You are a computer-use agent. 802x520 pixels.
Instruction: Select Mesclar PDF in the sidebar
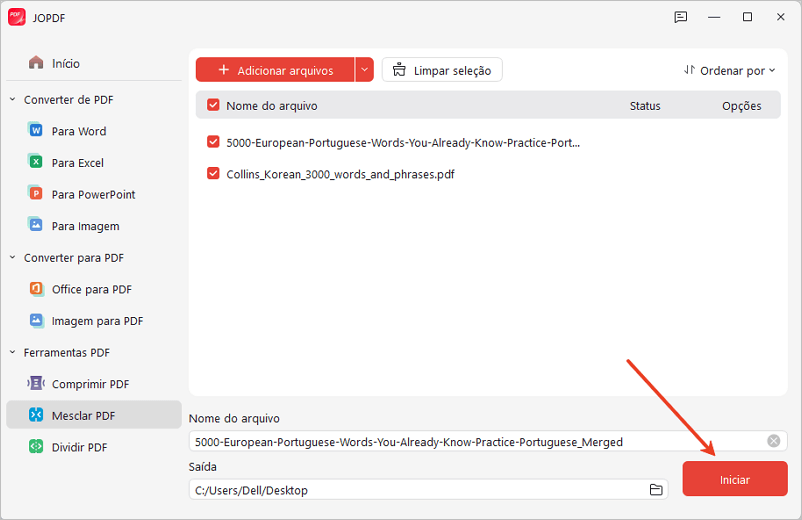pyautogui.click(x=94, y=415)
